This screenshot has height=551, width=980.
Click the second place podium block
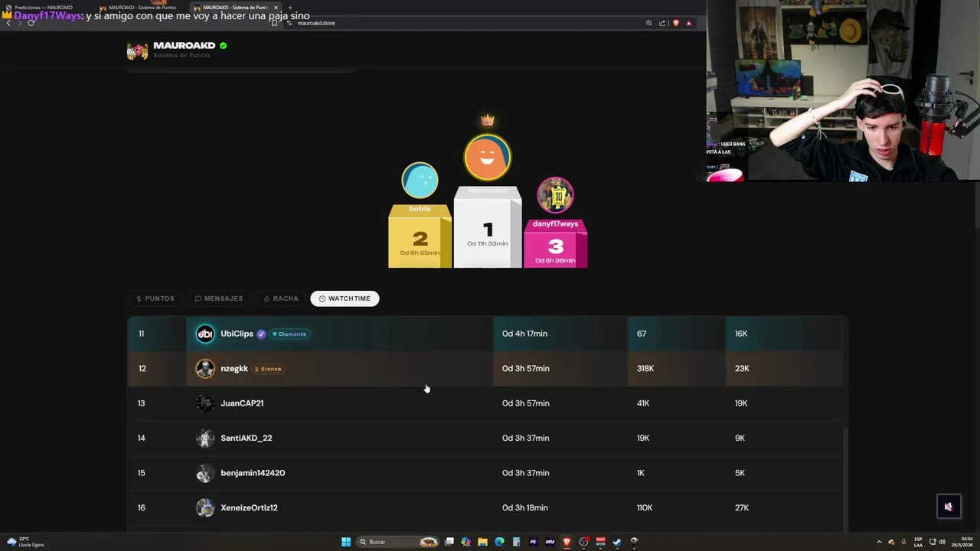(x=420, y=236)
